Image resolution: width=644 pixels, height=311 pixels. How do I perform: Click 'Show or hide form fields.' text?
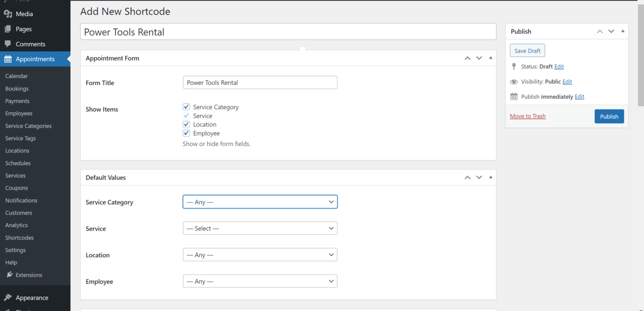216,144
